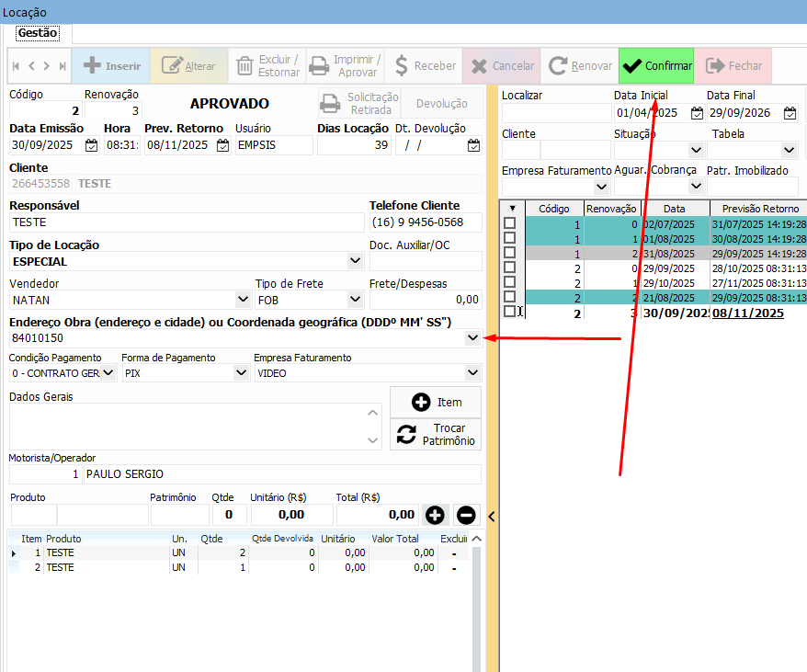Go to next record arrow in navigator

pyautogui.click(x=47, y=66)
